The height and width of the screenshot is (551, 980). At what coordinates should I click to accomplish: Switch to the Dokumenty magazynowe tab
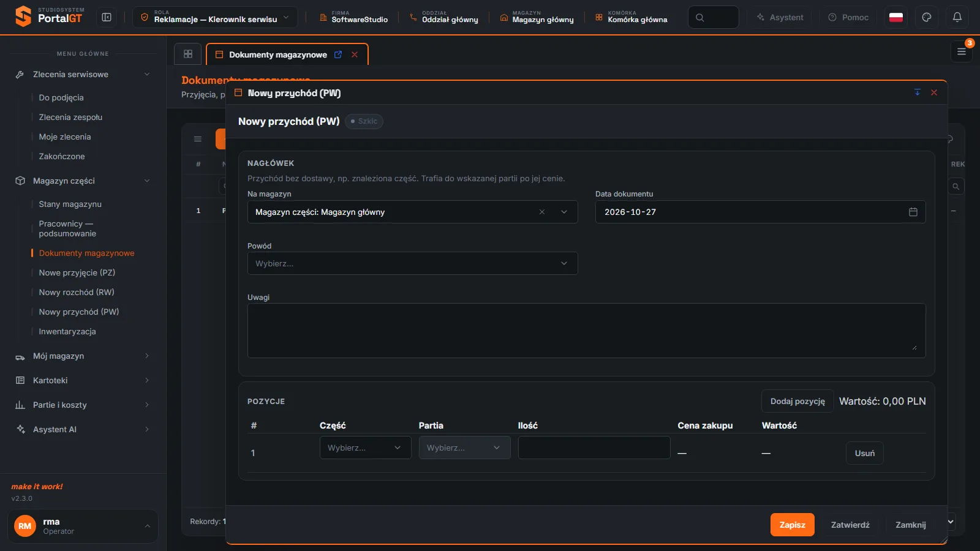tap(278, 54)
